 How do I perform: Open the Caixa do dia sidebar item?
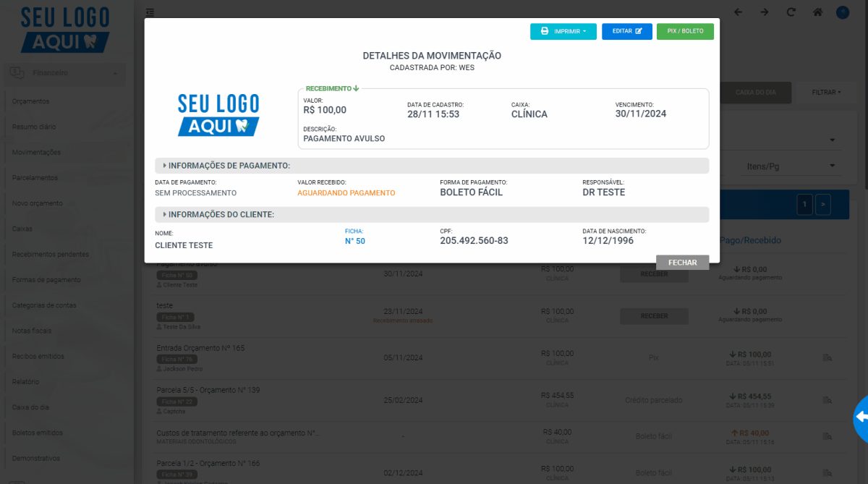click(30, 407)
